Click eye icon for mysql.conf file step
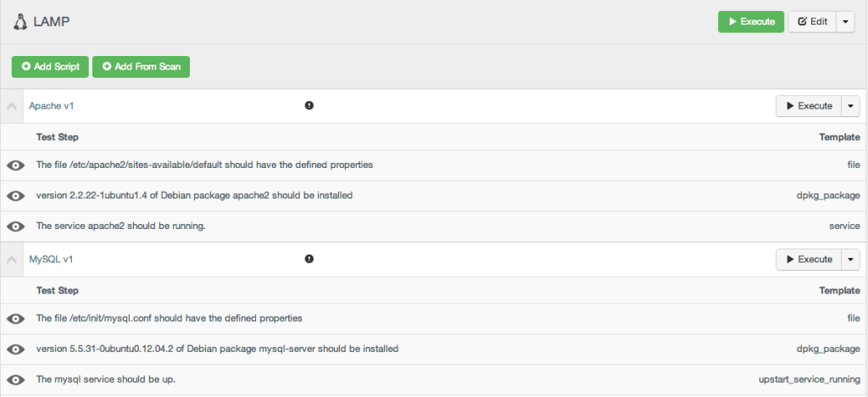868x397 pixels. (x=16, y=319)
